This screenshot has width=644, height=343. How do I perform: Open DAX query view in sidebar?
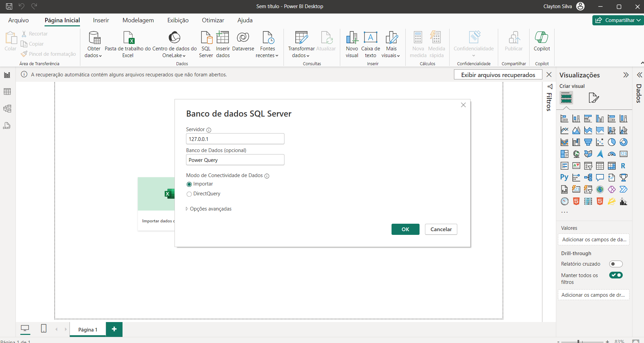[x=7, y=126]
